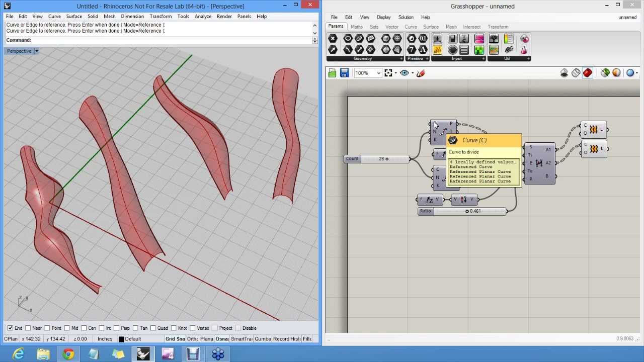Open the Display menu in Grasshopper
The height and width of the screenshot is (362, 644).
click(x=383, y=17)
